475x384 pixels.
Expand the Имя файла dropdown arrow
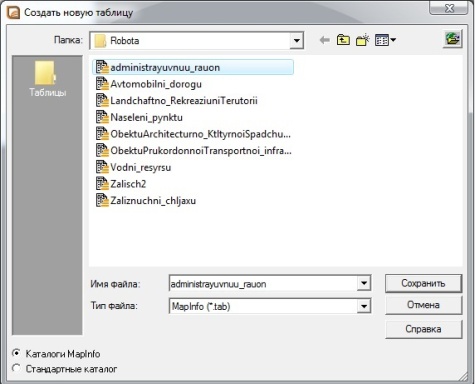click(364, 284)
